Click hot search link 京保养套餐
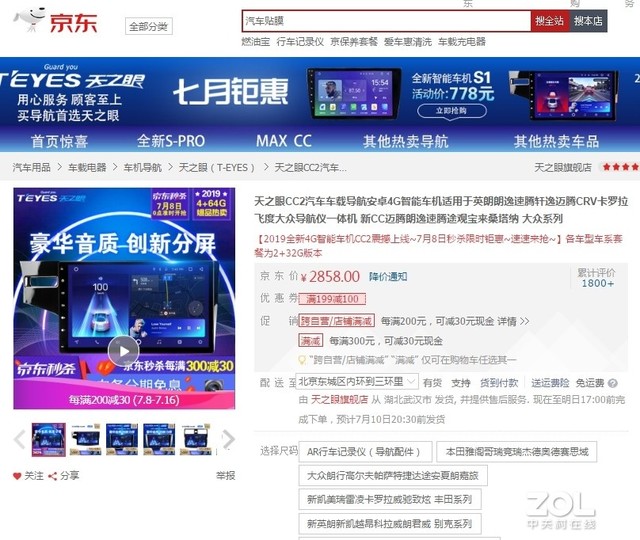 tap(354, 42)
